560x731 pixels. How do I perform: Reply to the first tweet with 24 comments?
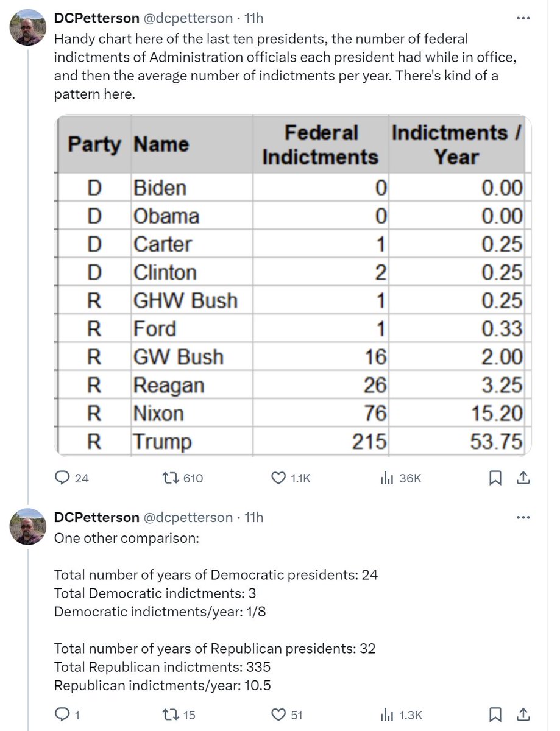pos(72,478)
